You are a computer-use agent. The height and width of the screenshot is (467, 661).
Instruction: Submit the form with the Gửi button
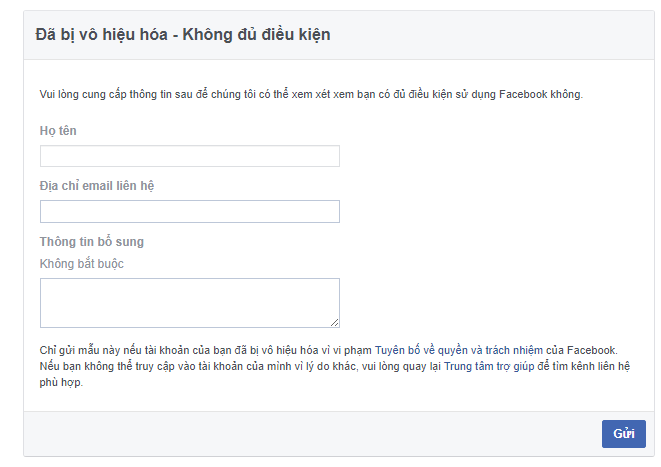tap(623, 434)
